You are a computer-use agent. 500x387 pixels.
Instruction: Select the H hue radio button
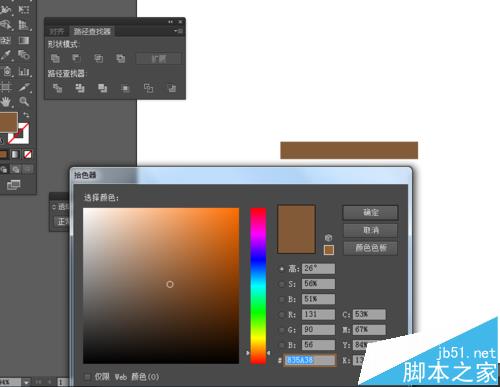282,269
